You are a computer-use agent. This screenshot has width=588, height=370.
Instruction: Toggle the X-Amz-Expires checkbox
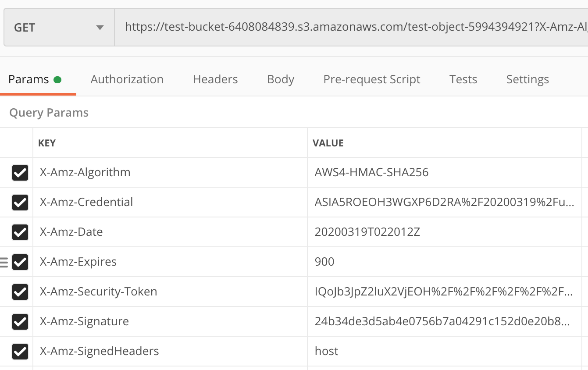coord(19,262)
